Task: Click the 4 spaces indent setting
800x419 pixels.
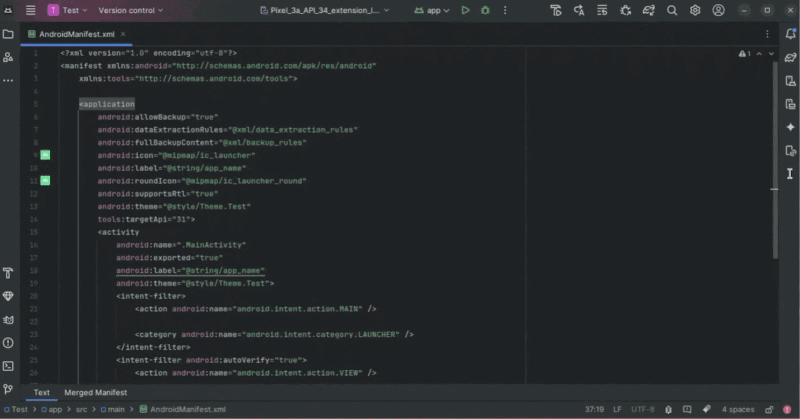Action: tap(738, 409)
